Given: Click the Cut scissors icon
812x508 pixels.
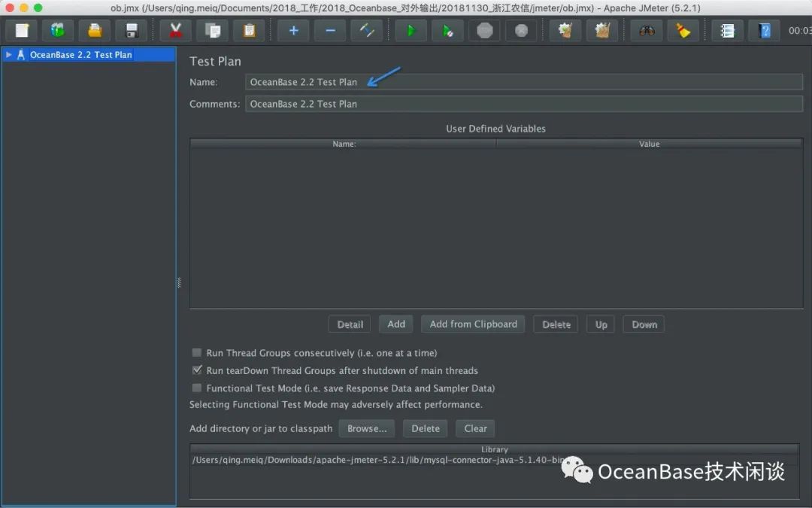Looking at the screenshot, I should (x=176, y=31).
